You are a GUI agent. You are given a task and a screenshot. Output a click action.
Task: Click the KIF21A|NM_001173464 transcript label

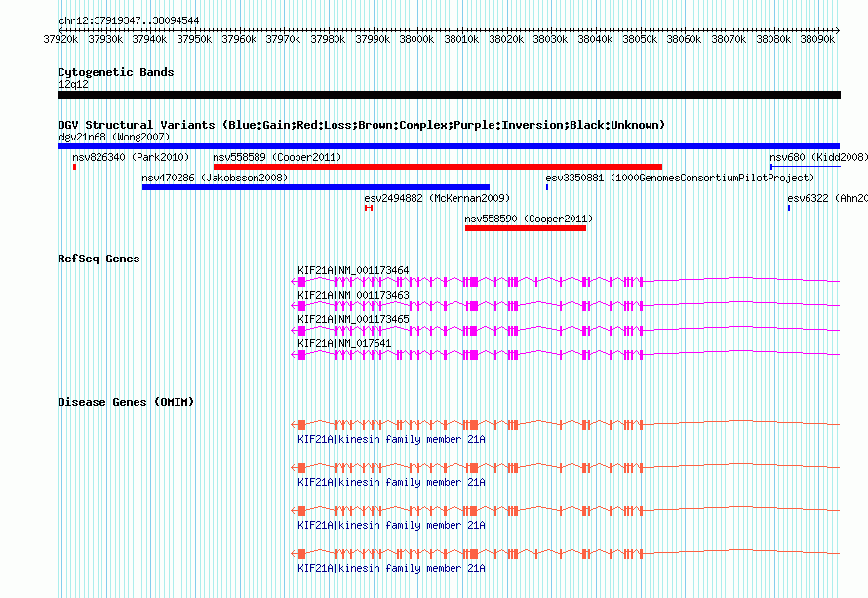tap(353, 271)
